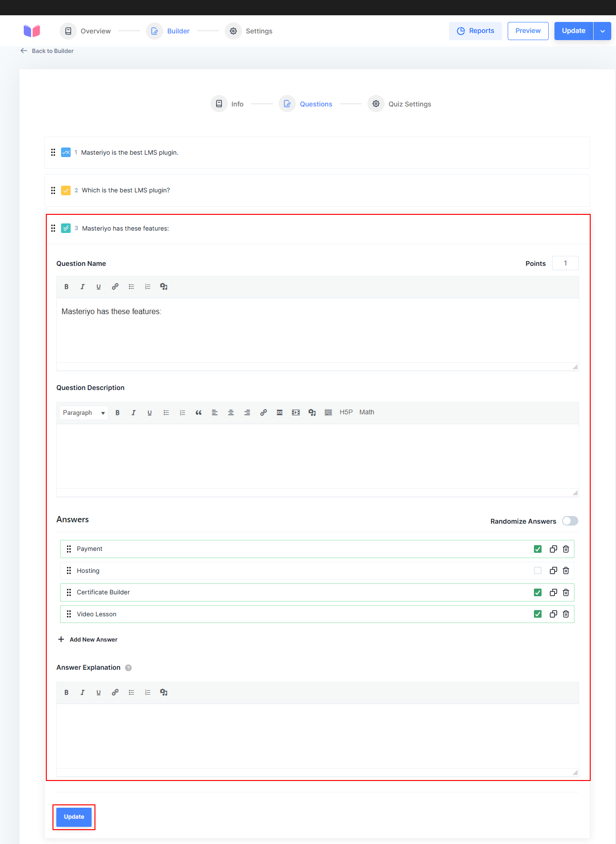Switch to the course Builder tab
Image resolution: width=616 pixels, height=844 pixels.
click(x=168, y=31)
